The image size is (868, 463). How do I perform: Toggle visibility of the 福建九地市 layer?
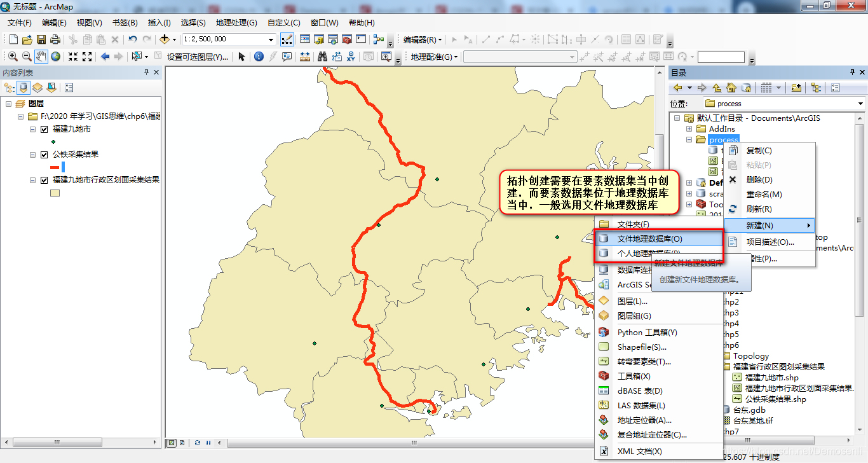point(44,129)
